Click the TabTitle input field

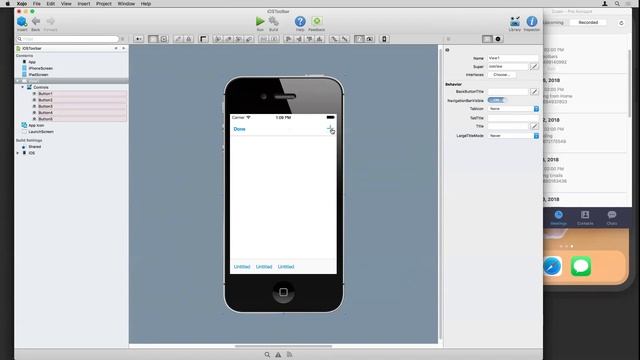click(513, 118)
